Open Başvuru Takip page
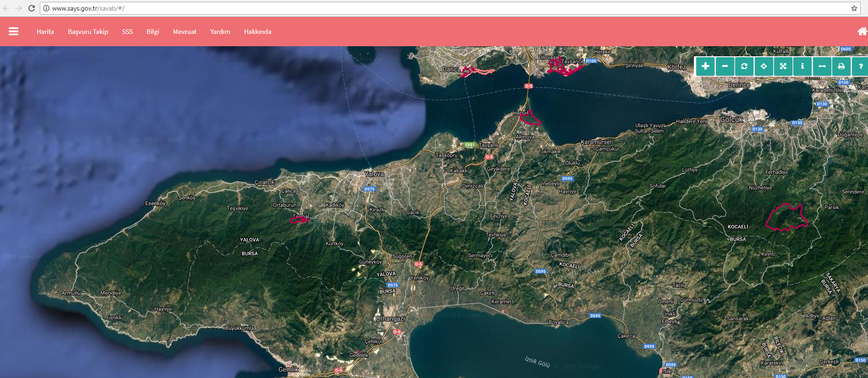 click(88, 32)
